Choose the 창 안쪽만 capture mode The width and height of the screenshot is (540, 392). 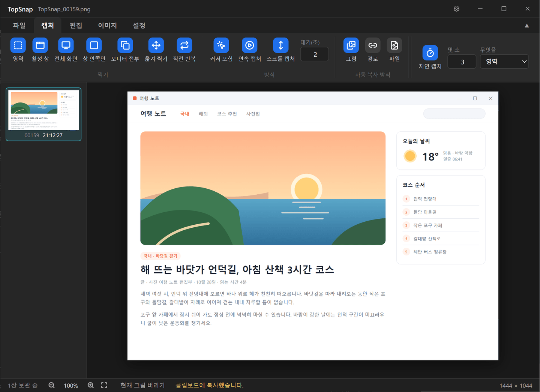[x=94, y=50]
